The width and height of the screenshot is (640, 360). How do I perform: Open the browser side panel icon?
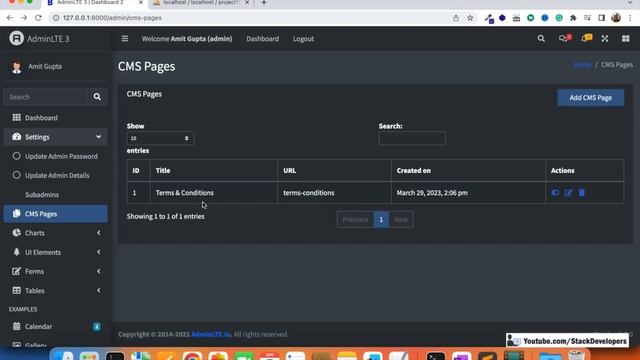[601, 18]
